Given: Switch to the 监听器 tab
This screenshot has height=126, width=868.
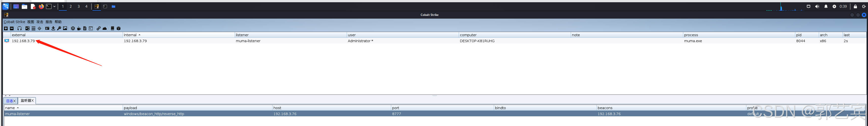Looking at the screenshot, I should [27, 100].
